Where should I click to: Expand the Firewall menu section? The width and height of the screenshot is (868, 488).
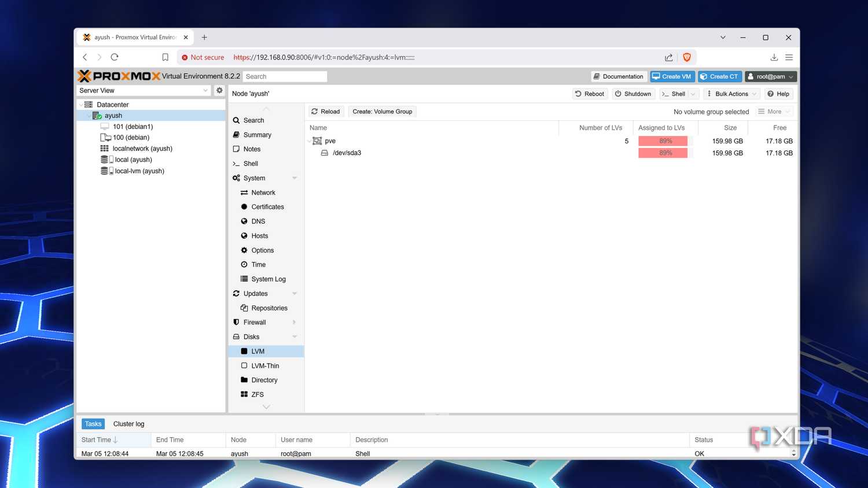295,323
